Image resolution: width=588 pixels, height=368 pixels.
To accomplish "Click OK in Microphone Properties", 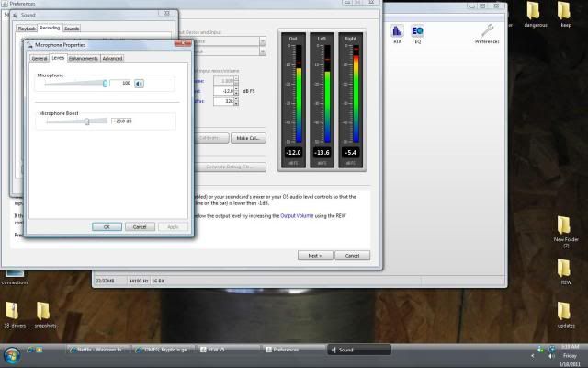I will [x=107, y=227].
